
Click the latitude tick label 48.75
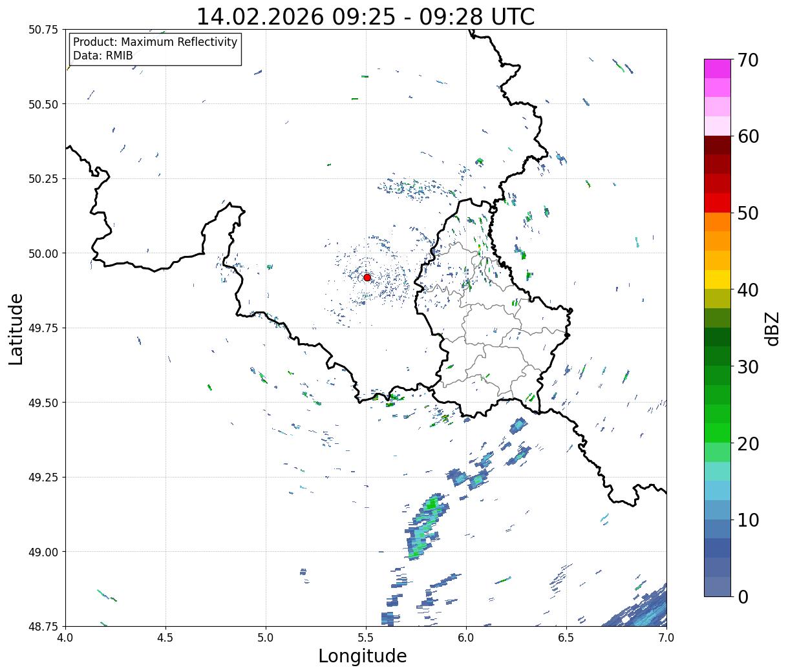(x=43, y=626)
